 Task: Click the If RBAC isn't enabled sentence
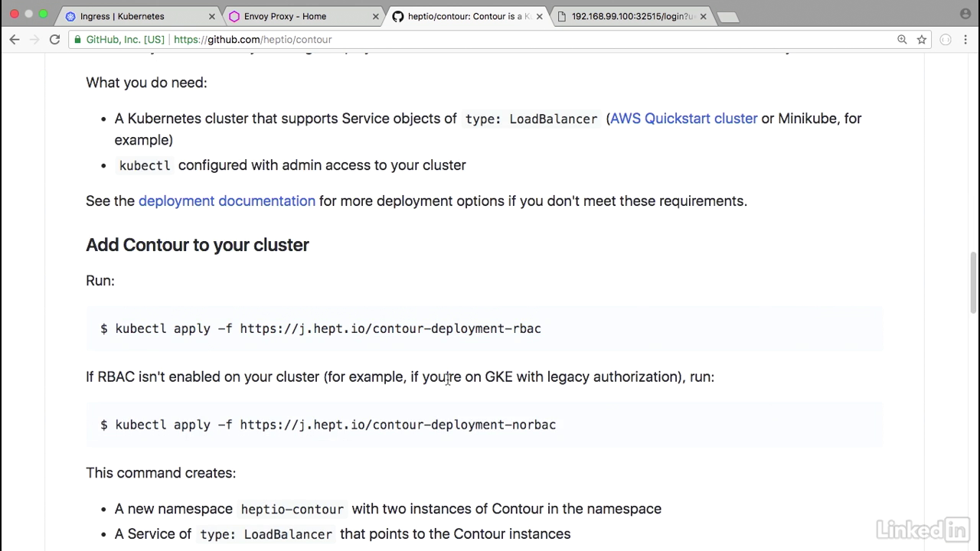(x=400, y=377)
